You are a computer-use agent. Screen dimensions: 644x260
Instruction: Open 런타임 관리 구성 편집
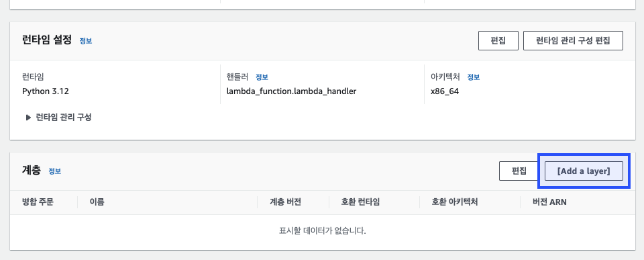tap(573, 41)
